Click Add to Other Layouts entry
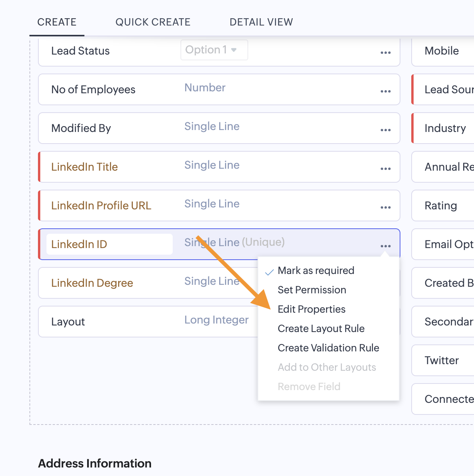The height and width of the screenshot is (476, 474). coord(327,367)
